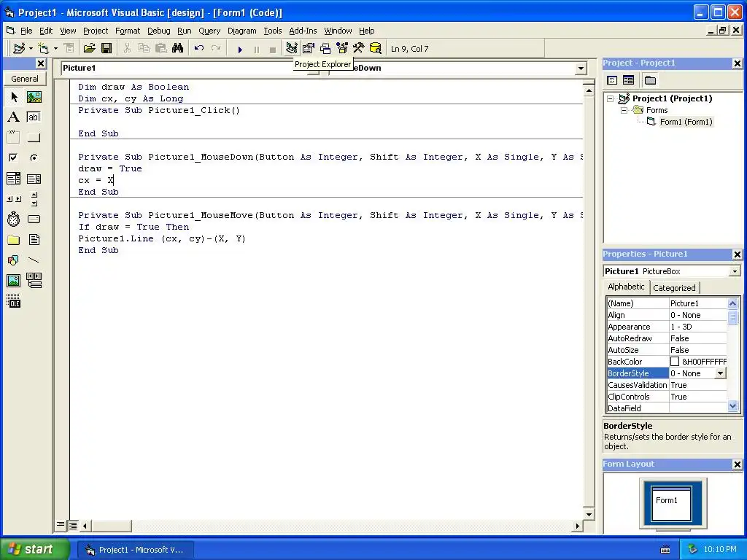Image resolution: width=747 pixels, height=560 pixels.
Task: Select the TextBox control (abl icon)
Action: tap(34, 117)
